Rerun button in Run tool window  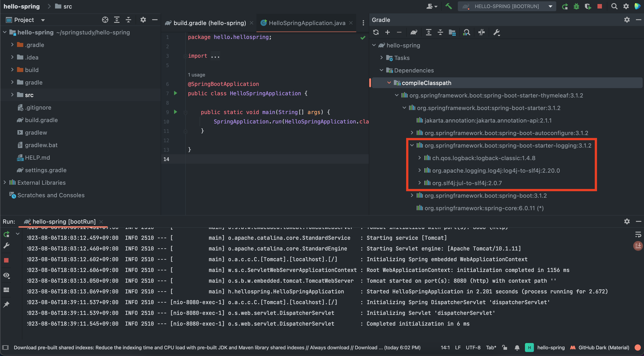point(6,234)
